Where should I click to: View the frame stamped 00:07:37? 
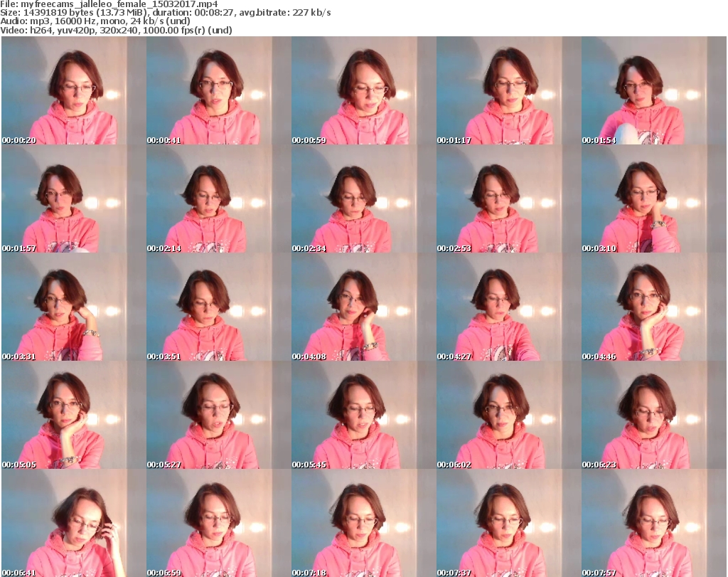[x=508, y=523]
